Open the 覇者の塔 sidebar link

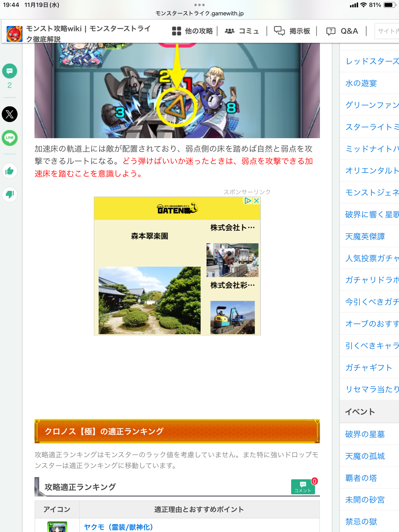tap(361, 478)
